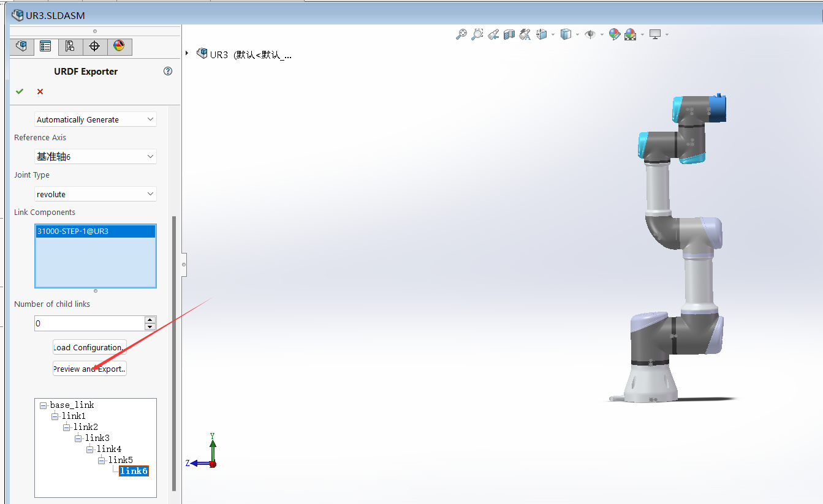Click the View Settings monitor icon
Image resolution: width=823 pixels, height=504 pixels.
655,34
